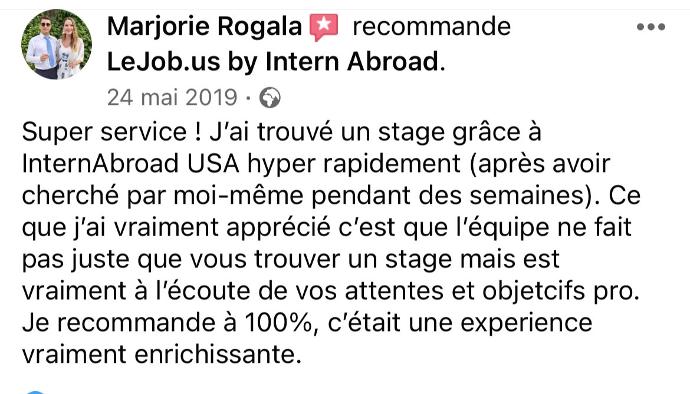Open Marjorie Rogala's profile name link
Viewport: 690px width, 394px height.
[205, 26]
